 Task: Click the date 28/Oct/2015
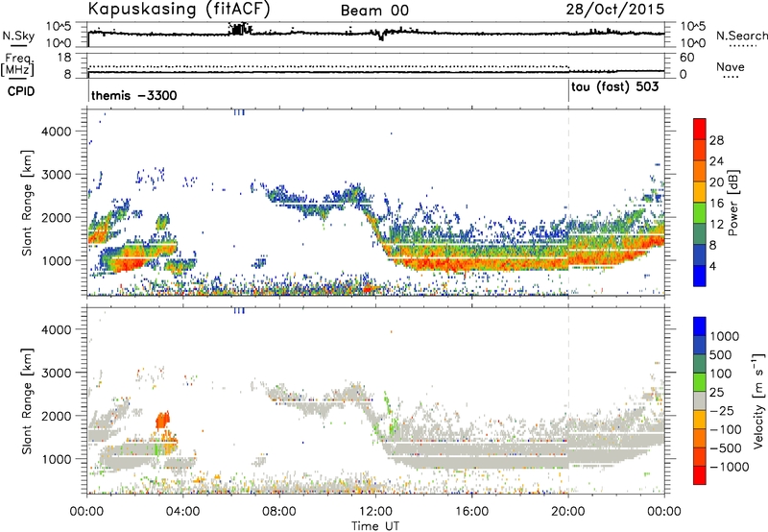[615, 10]
